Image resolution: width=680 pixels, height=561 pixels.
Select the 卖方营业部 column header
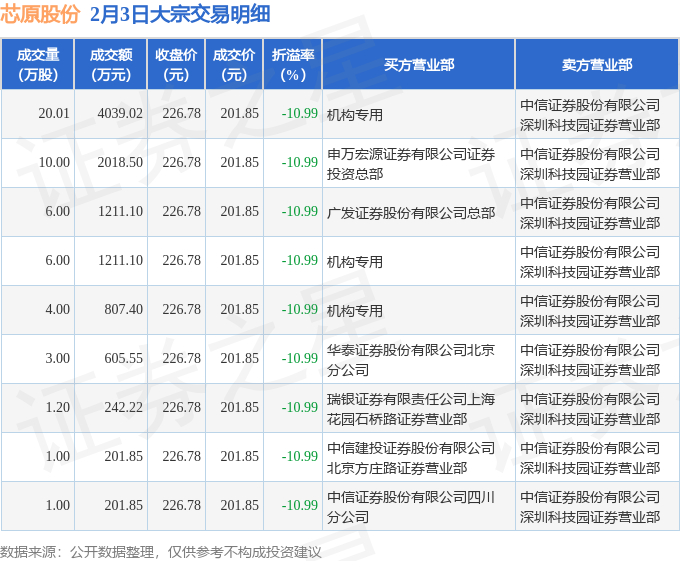click(x=597, y=65)
